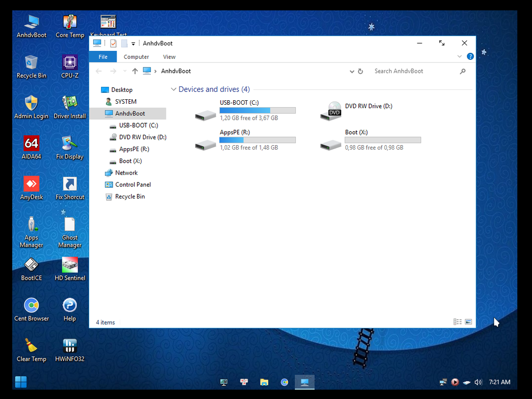Select the Boot (X:) drive tile
Image resolution: width=532 pixels, height=399 pixels.
371,140
